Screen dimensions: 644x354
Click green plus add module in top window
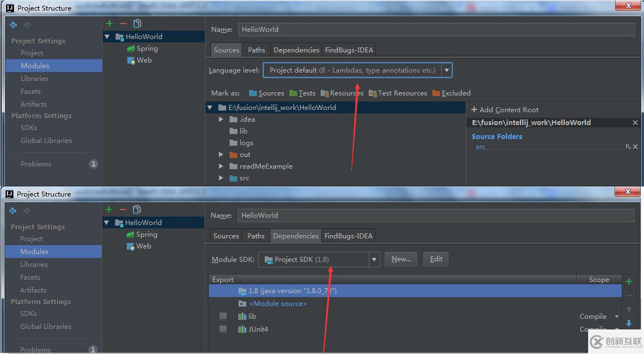coord(109,24)
